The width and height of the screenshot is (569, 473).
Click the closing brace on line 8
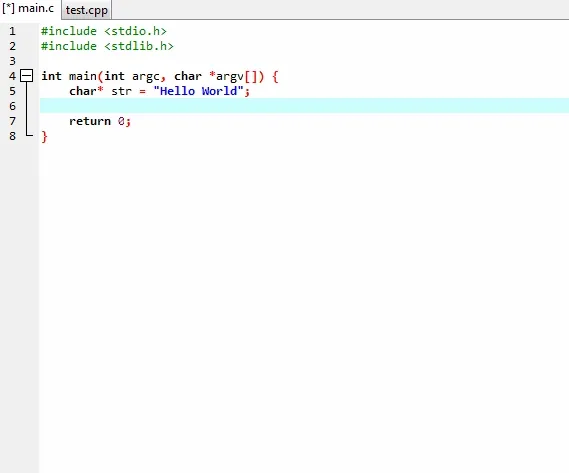pyautogui.click(x=44, y=136)
